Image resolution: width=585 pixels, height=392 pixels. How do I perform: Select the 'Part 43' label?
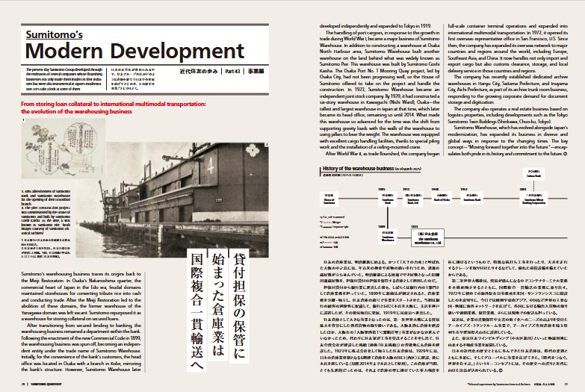[x=232, y=71]
